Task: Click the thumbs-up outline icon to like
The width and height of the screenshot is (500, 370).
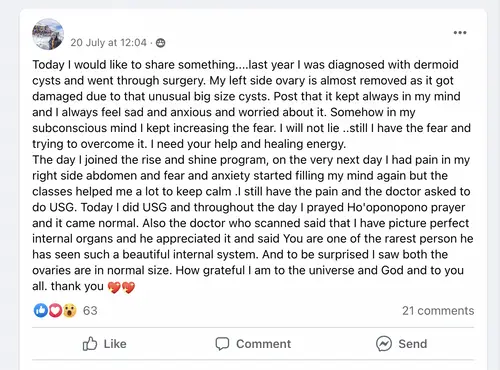Action: (90, 344)
